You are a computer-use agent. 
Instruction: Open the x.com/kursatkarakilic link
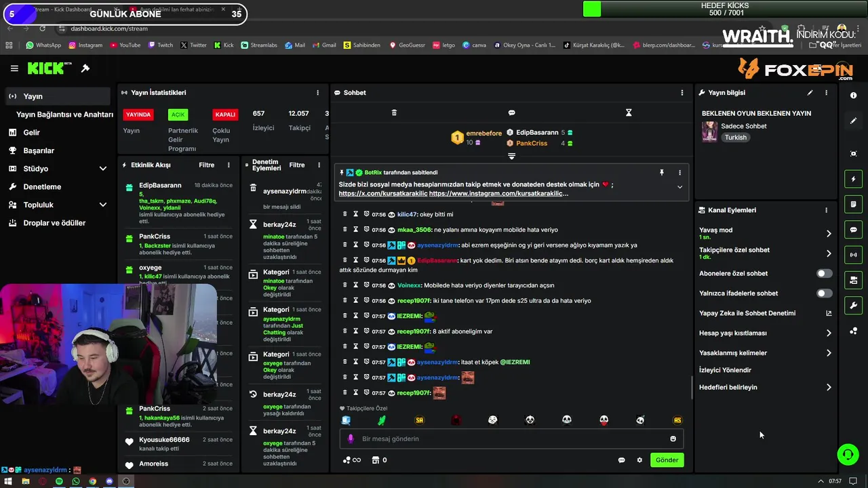383,194
